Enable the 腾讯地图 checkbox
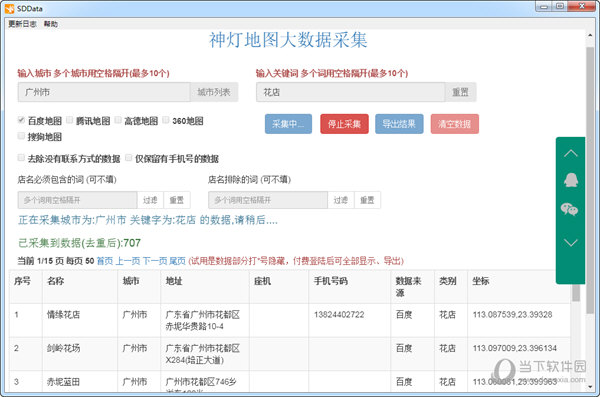The width and height of the screenshot is (600, 397). coord(70,120)
